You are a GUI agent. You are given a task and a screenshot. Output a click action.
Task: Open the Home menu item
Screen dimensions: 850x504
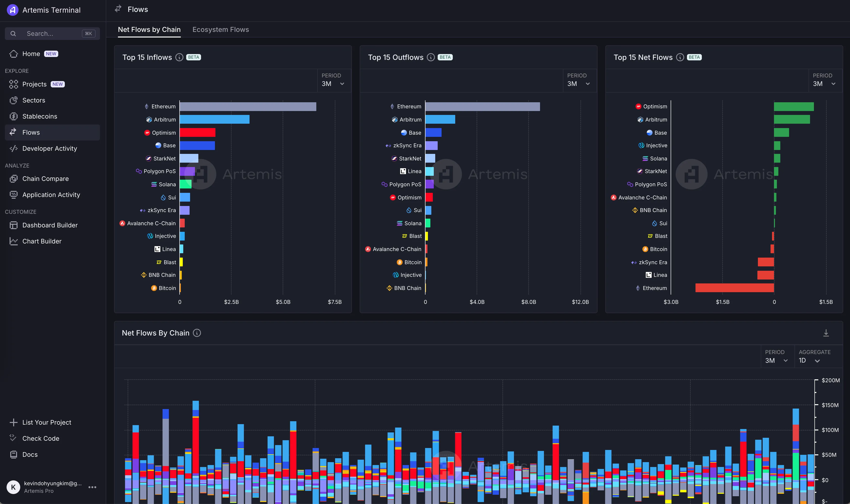pos(52,54)
